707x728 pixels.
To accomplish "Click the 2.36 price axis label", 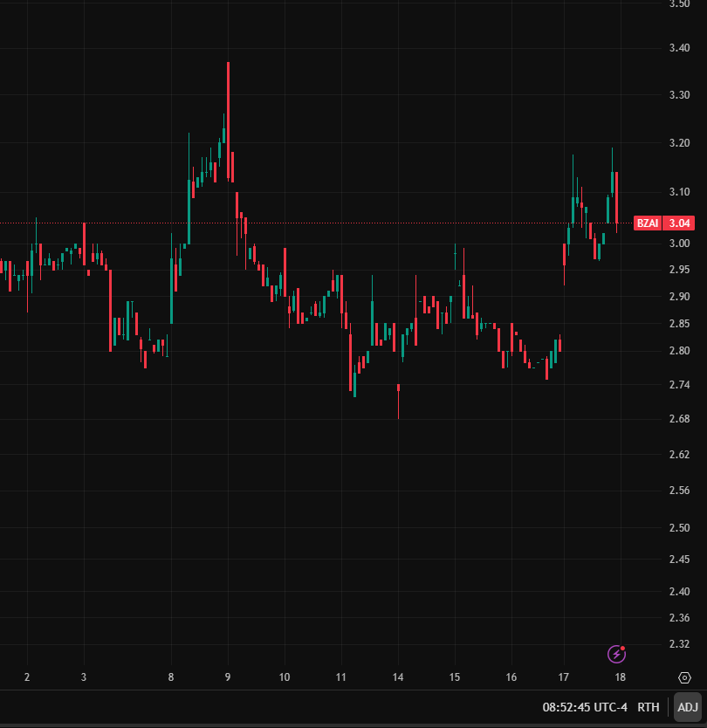I will tap(679, 618).
